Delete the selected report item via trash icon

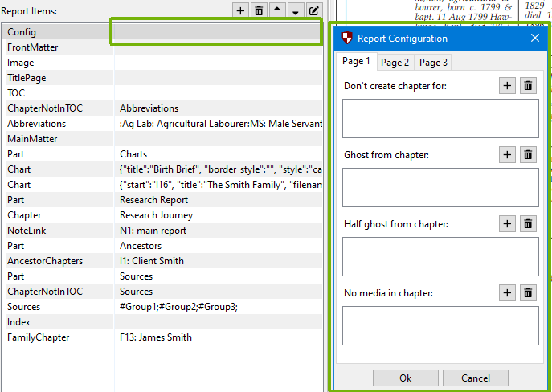click(259, 10)
